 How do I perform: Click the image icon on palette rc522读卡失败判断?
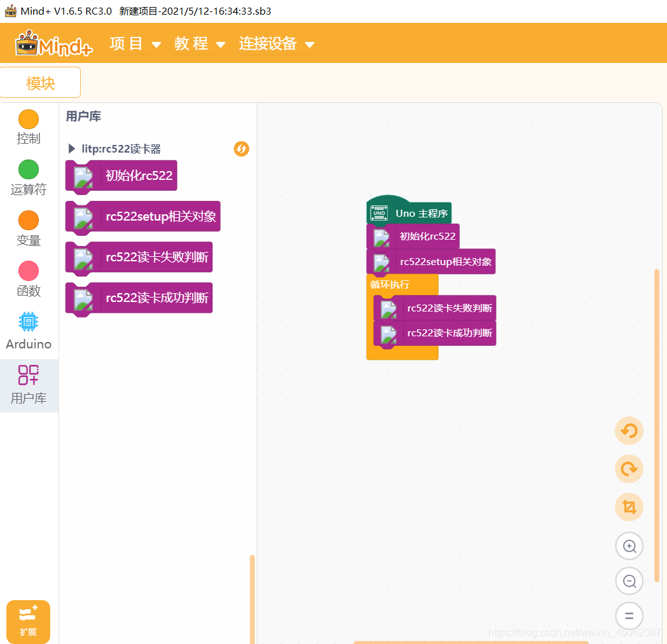coord(83,259)
